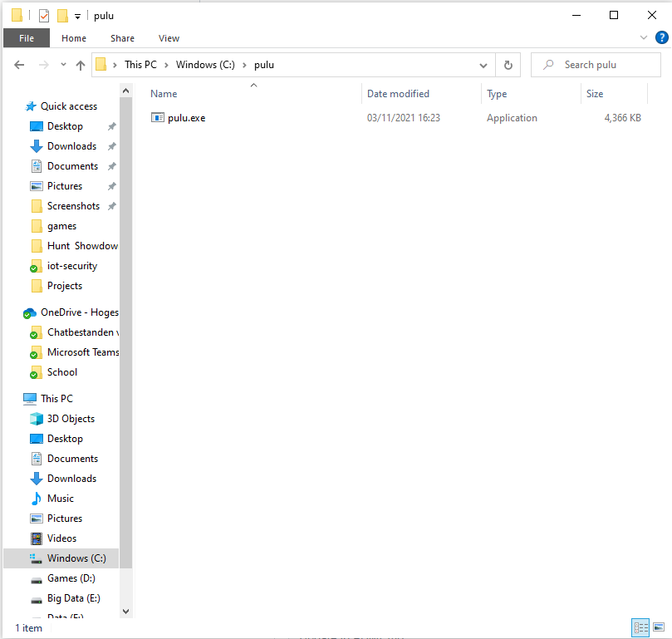The image size is (672, 639).
Task: Switch to the details view layout icon
Action: (640, 628)
